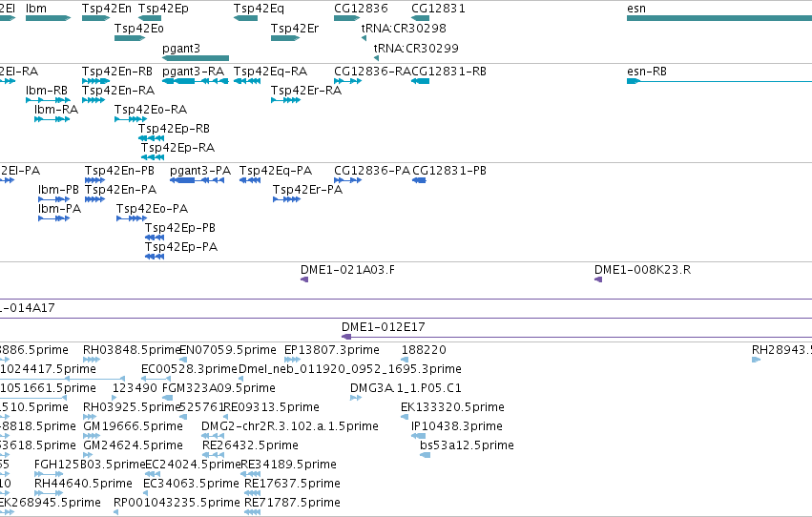This screenshot has height=517, width=812.
Task: Click EST EN07059.5prime label
Action: click(228, 350)
